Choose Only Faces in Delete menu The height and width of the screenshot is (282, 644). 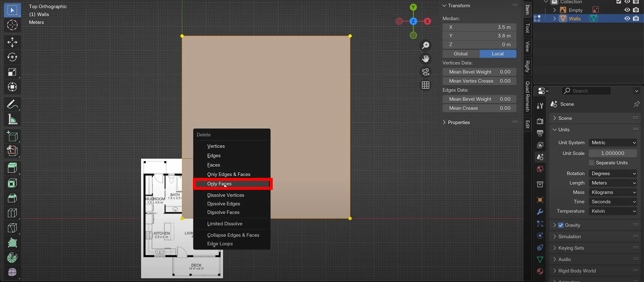point(219,184)
